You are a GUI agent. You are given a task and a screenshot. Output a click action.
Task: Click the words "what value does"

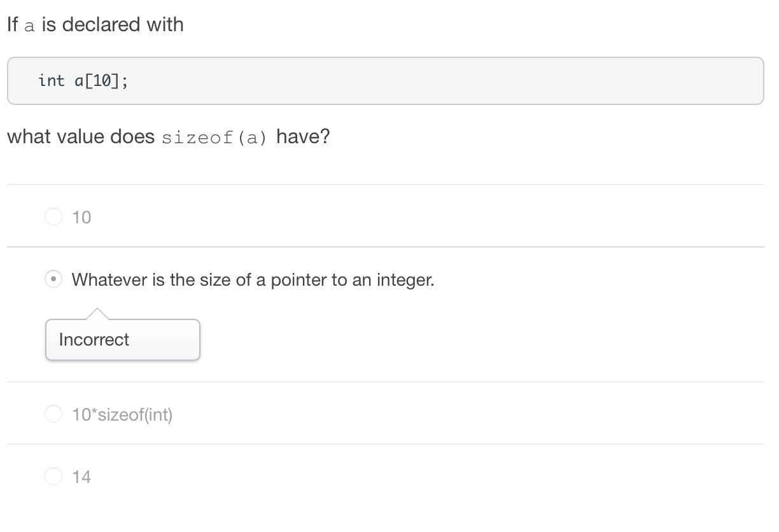tap(81, 137)
